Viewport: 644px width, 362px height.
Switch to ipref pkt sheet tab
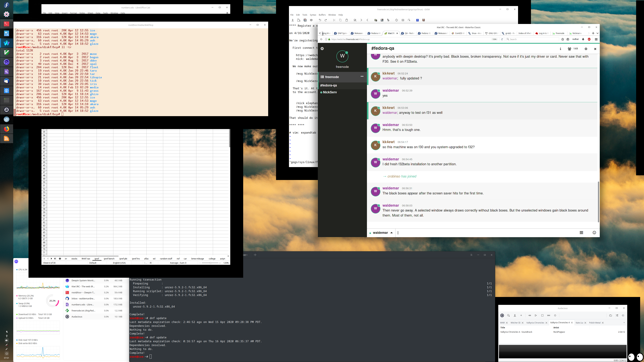pos(123,259)
